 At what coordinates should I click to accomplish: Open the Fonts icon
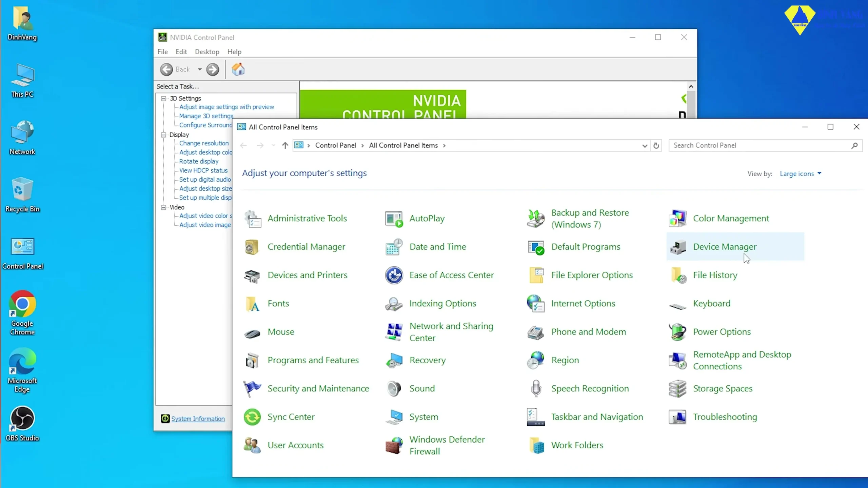pos(252,304)
